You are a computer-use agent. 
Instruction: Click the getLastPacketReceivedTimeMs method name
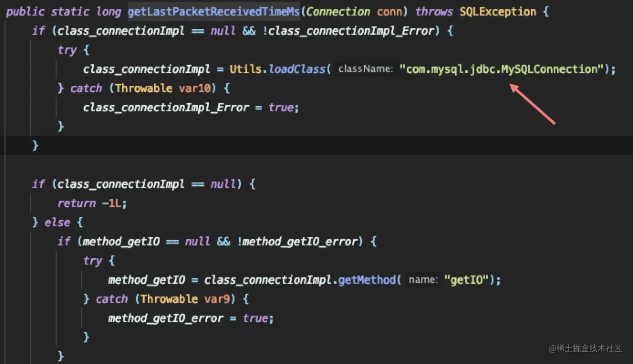213,11
